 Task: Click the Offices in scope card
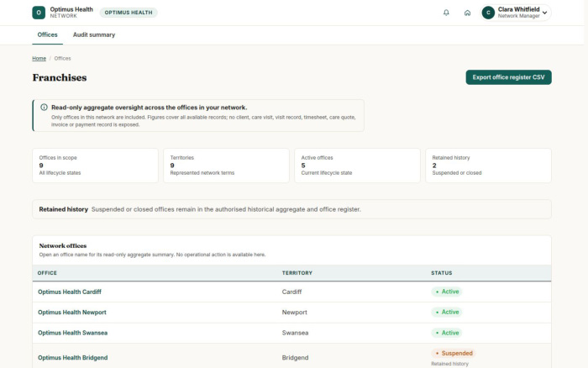[x=95, y=166]
